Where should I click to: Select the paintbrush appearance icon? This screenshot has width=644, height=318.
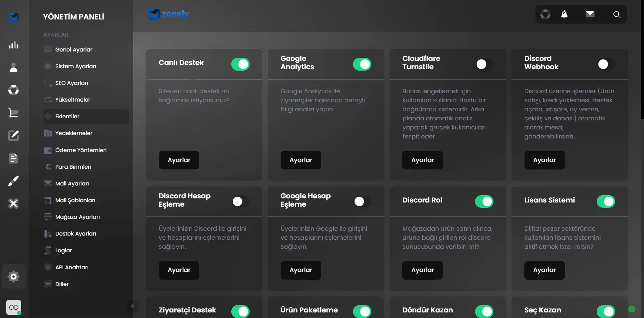click(x=14, y=181)
